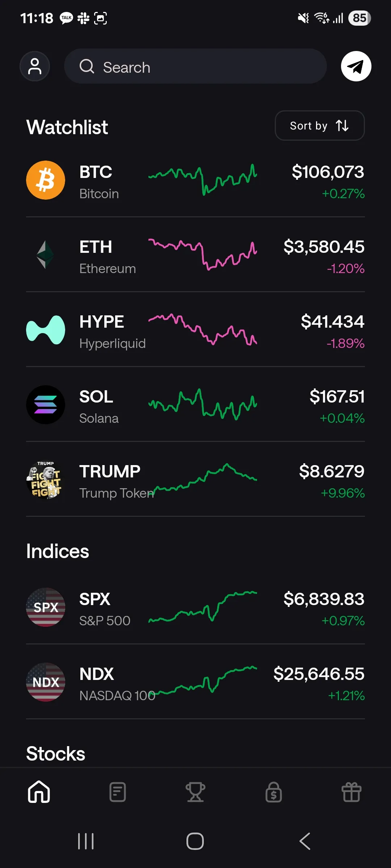Image resolution: width=391 pixels, height=868 pixels.
Task: Tap the Hyperliquid HYPE logo
Action: point(46,330)
